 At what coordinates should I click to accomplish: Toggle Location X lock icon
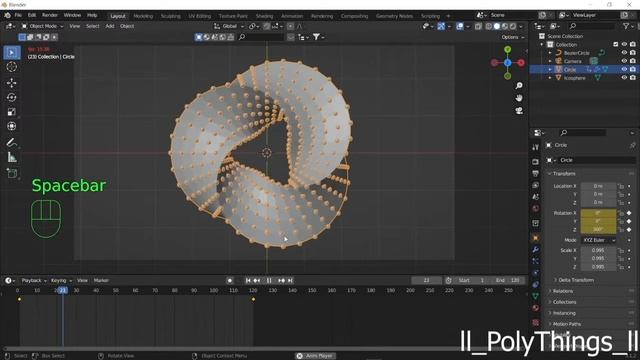click(621, 186)
